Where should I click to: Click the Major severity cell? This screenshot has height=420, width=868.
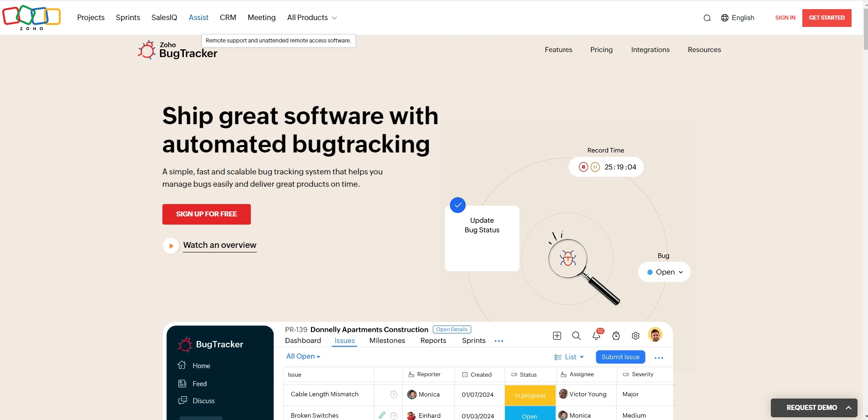(x=630, y=394)
